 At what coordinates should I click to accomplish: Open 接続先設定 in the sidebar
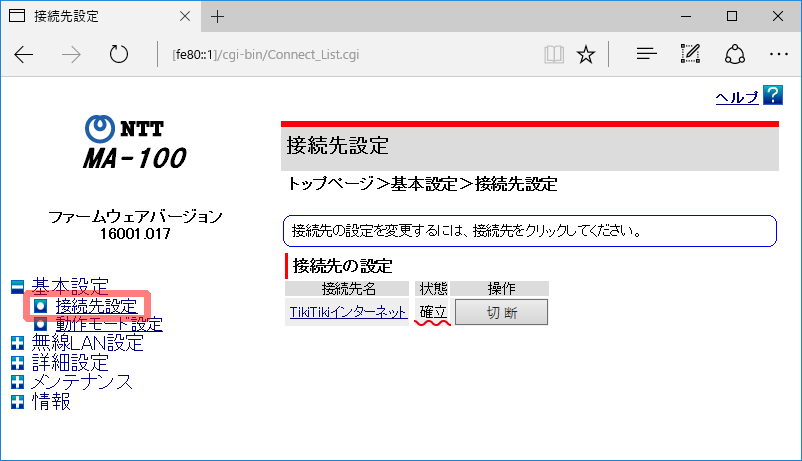96,306
